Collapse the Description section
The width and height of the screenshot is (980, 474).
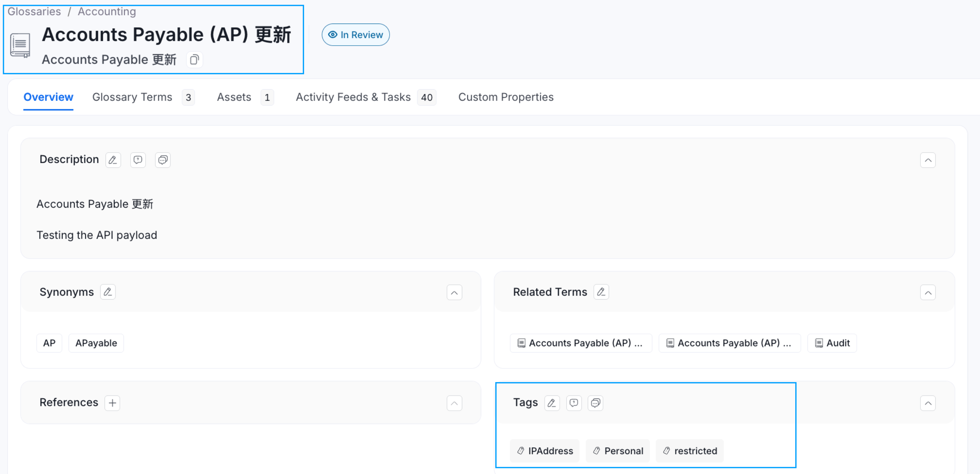tap(928, 160)
